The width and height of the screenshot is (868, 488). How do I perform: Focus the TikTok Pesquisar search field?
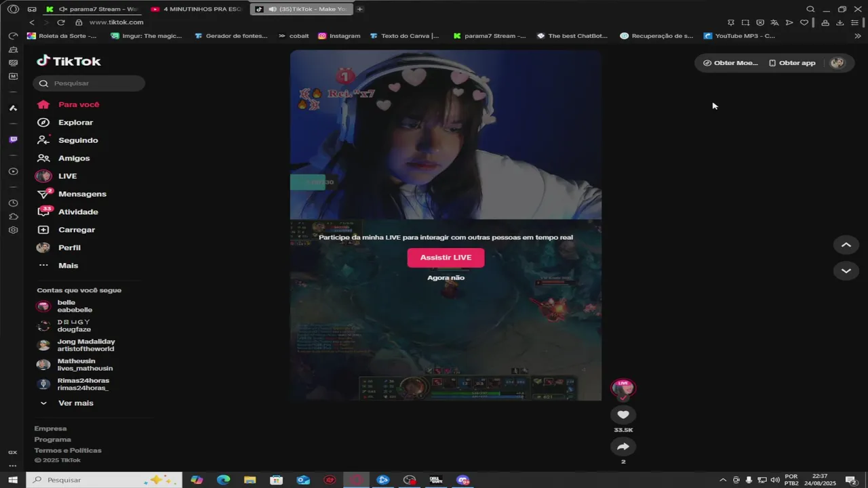pos(89,83)
